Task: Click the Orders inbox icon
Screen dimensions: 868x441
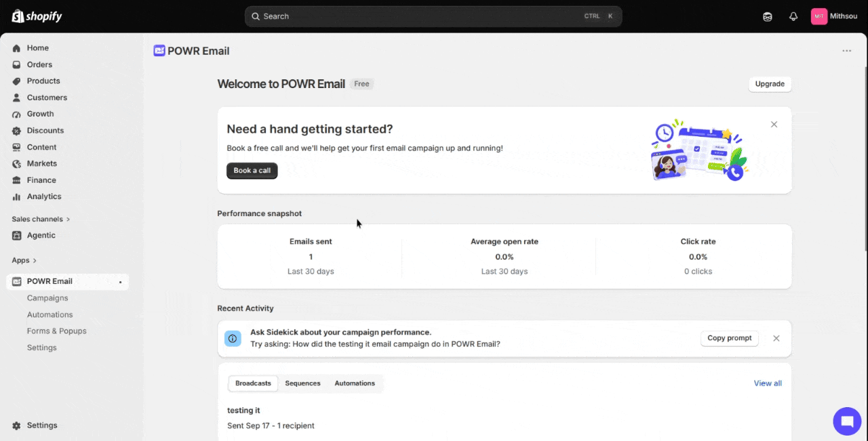Action: [16, 64]
